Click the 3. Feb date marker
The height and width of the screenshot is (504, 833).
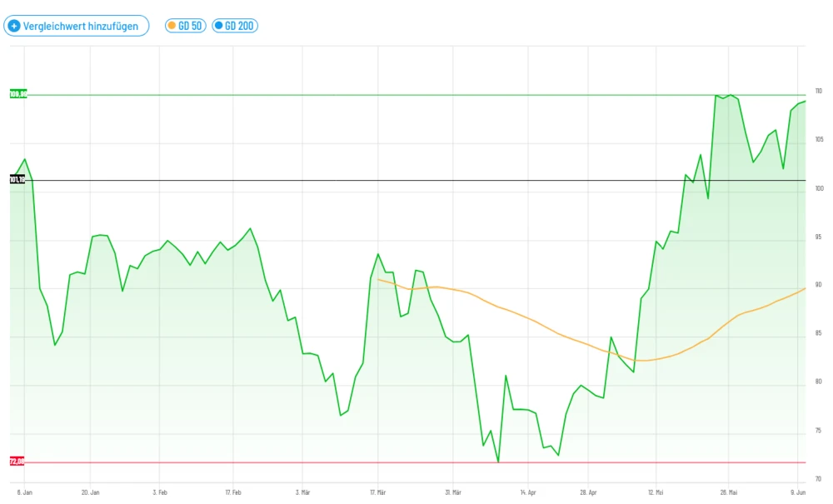coord(162,492)
